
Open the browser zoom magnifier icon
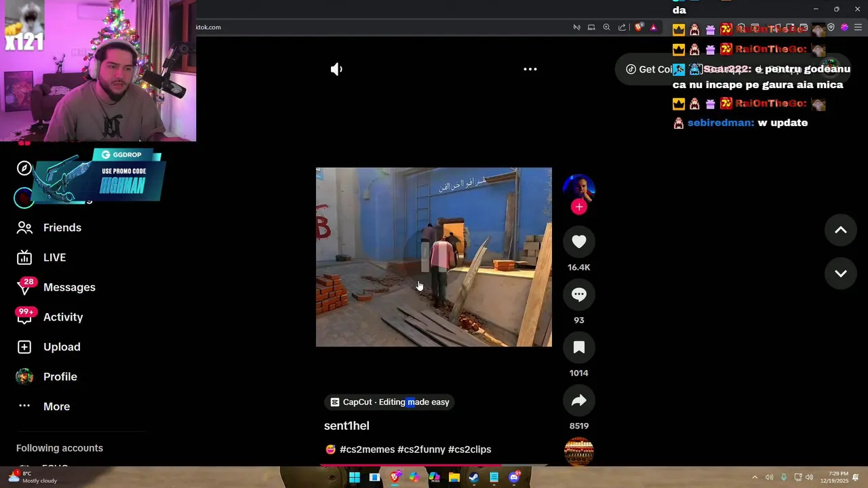(607, 27)
